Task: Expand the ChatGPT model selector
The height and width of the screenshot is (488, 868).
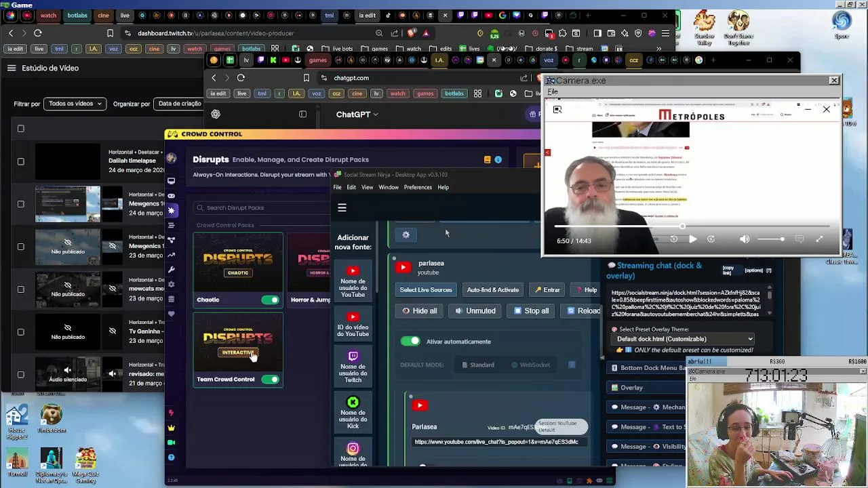Action: 357,115
